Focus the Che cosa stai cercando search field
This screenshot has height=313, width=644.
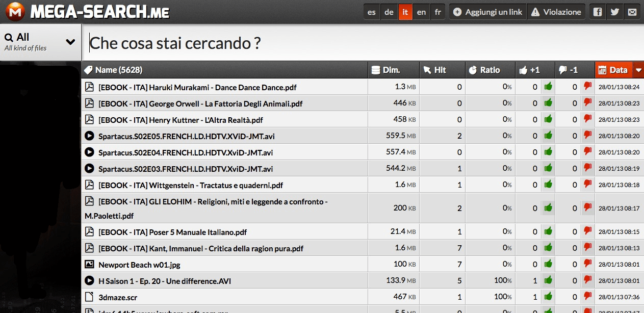(x=357, y=43)
